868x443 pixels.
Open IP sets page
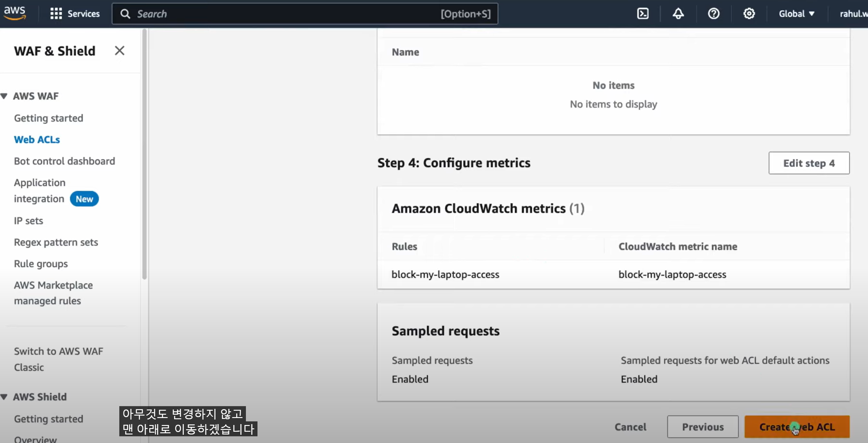coord(29,221)
